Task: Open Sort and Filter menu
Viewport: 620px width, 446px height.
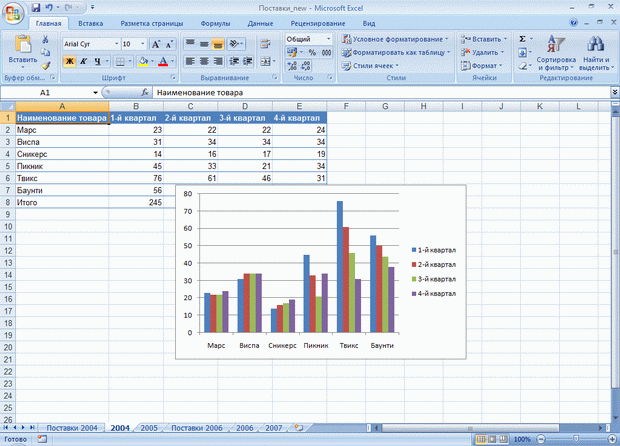Action: pos(556,53)
